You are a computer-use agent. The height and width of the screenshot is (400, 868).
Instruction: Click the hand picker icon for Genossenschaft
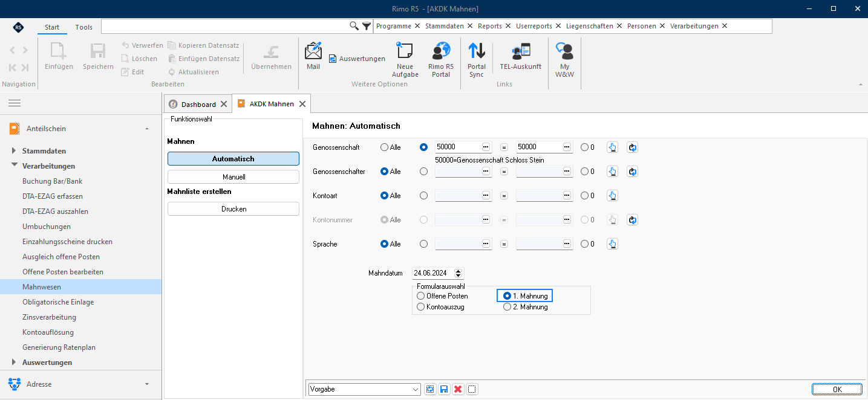point(612,147)
